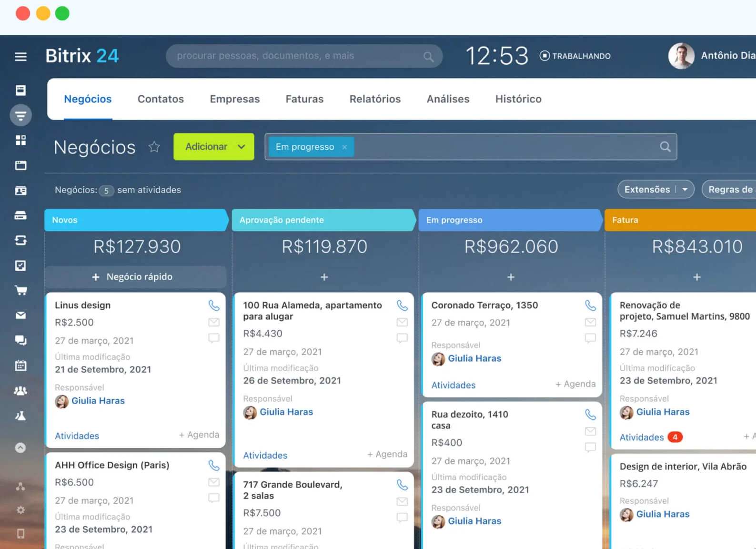
Task: Select the orange Fatura stage header
Action: tap(680, 220)
